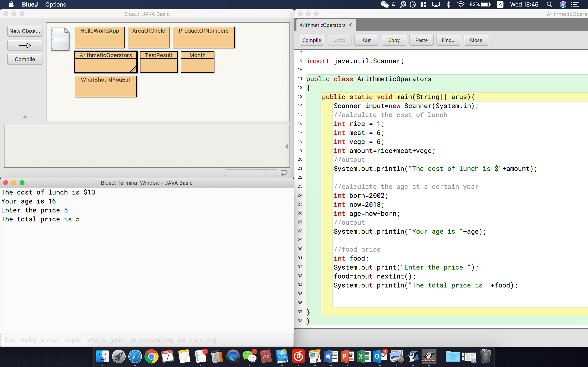The width and height of the screenshot is (588, 367).
Task: Click the terminal input field
Action: (147, 340)
